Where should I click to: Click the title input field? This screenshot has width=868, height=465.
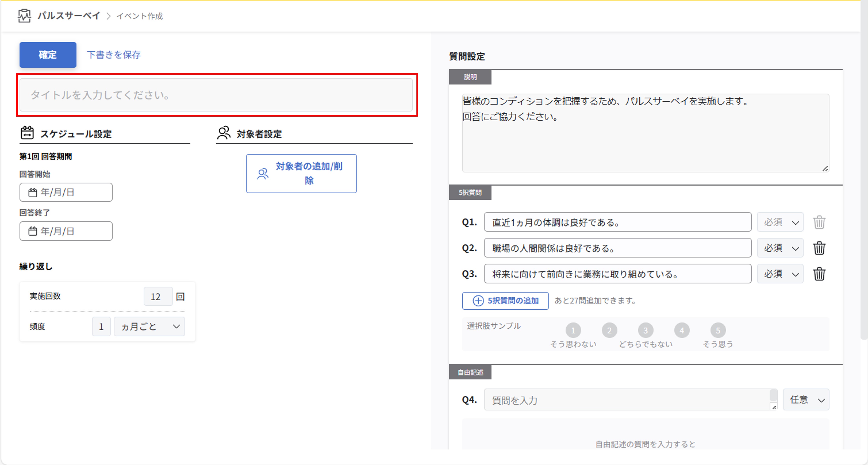click(216, 95)
